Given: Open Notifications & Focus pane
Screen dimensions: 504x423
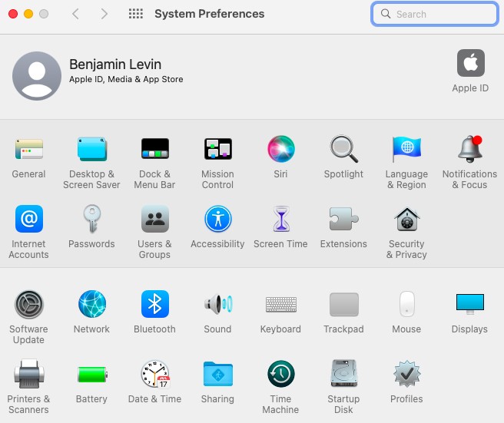Looking at the screenshot, I should tap(470, 149).
